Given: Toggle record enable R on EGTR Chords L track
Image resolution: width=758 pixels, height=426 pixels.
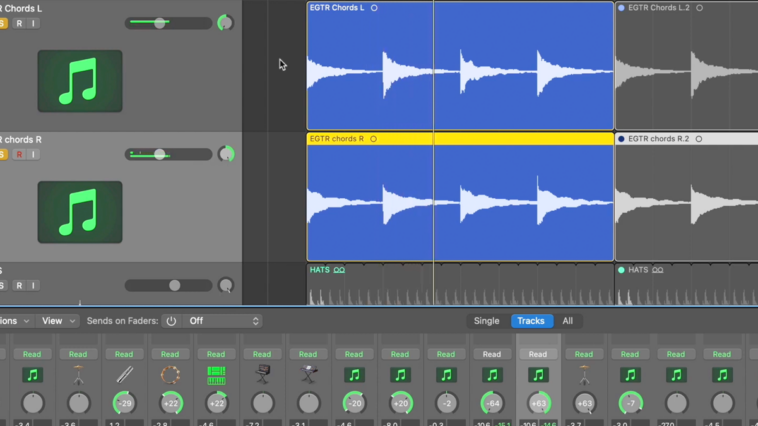Looking at the screenshot, I should point(19,23).
